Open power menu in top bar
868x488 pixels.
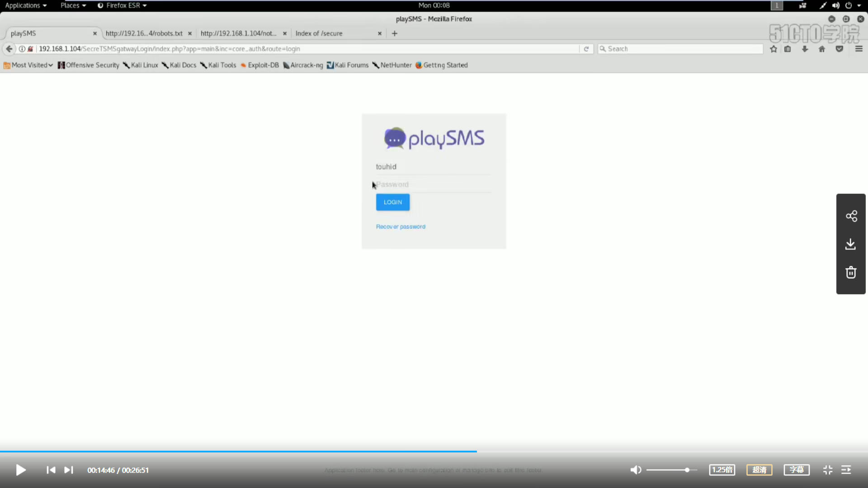coord(849,5)
